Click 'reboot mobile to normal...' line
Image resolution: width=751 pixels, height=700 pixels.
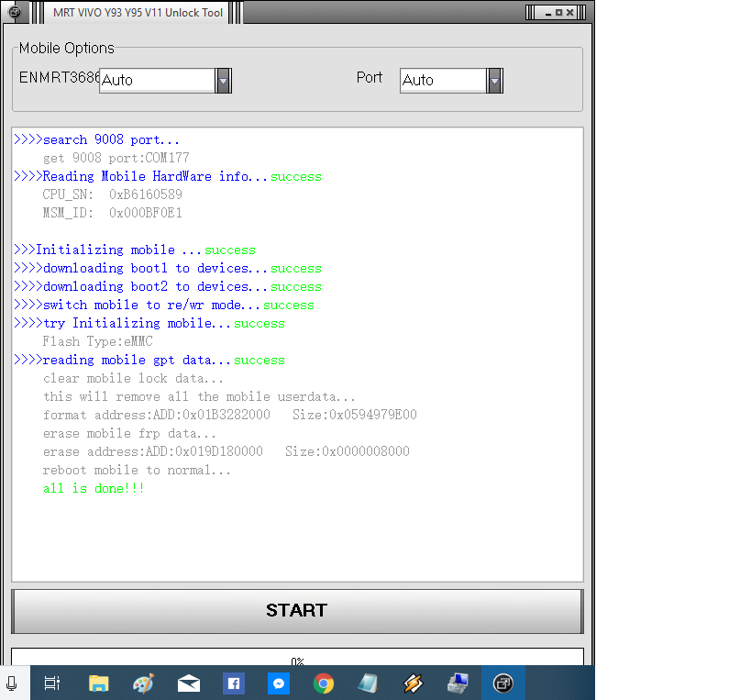click(x=137, y=471)
